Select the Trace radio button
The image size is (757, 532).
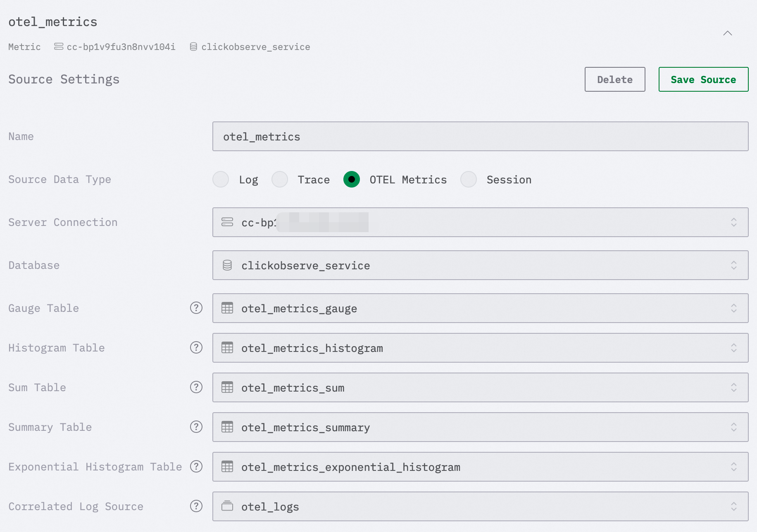(280, 179)
